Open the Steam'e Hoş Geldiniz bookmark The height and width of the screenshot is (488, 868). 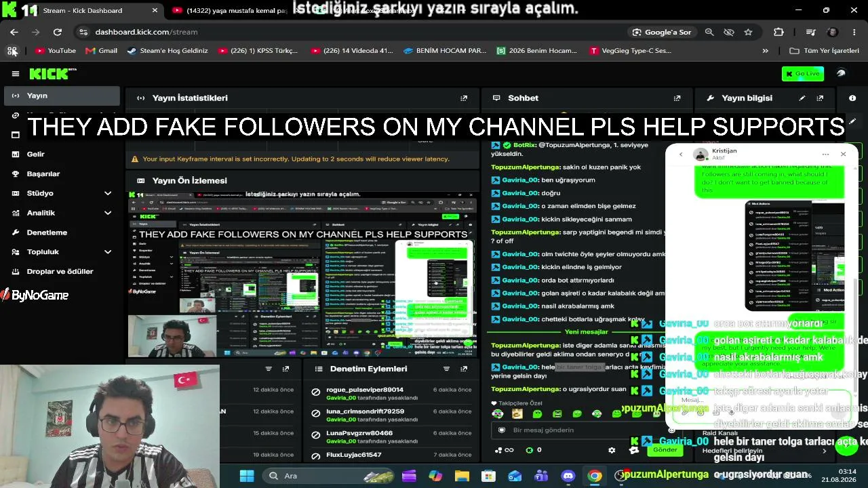[x=167, y=51]
